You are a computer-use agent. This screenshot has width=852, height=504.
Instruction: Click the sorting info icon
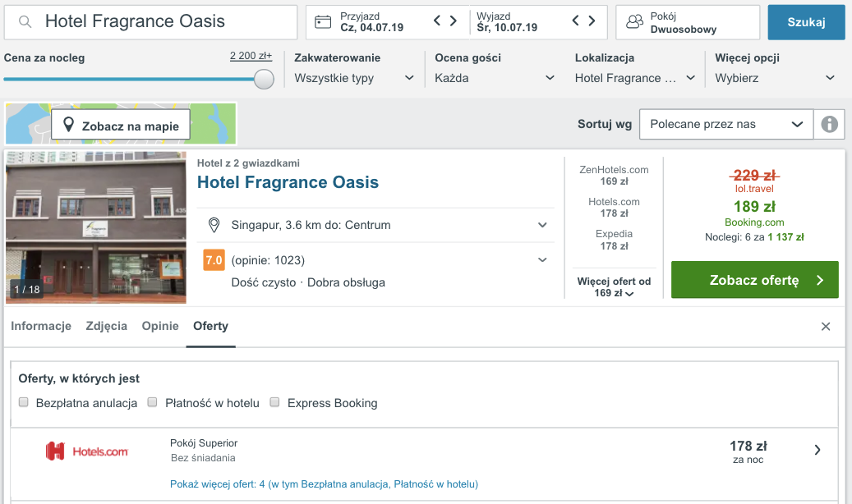[x=829, y=125]
